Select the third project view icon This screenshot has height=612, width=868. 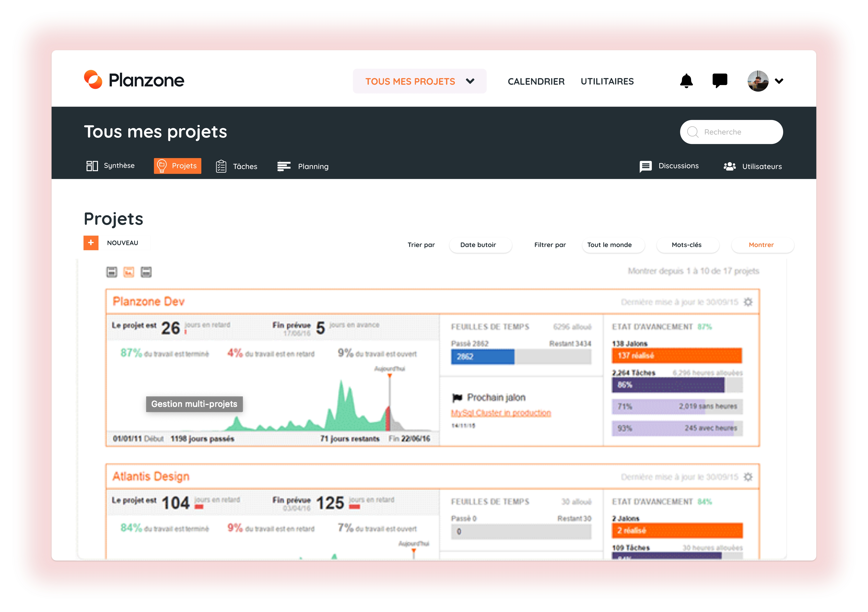pyautogui.click(x=146, y=272)
